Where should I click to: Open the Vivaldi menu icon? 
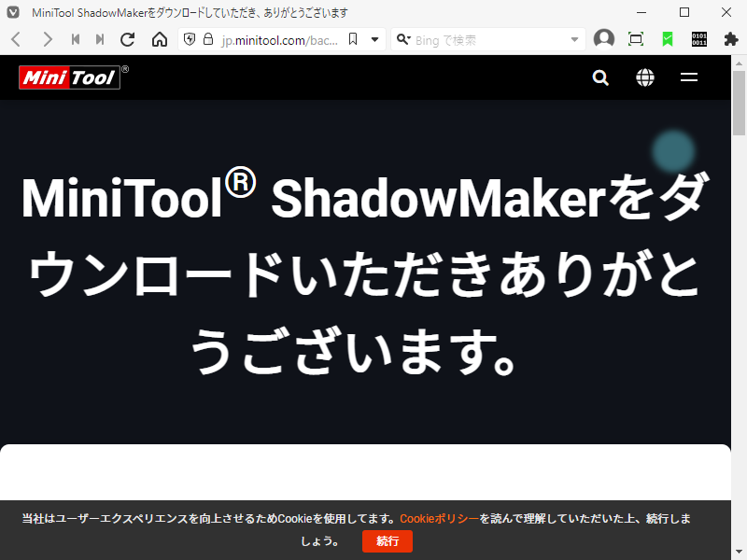click(13, 12)
